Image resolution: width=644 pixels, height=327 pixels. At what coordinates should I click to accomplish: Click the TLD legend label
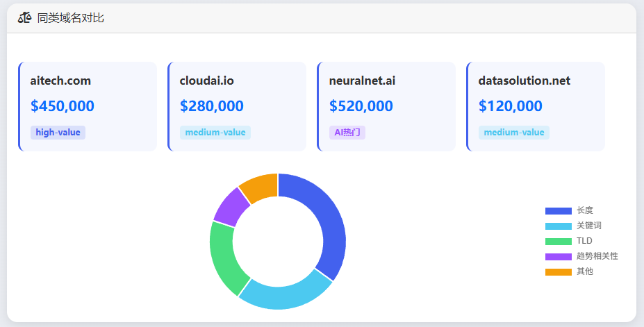pyautogui.click(x=584, y=241)
